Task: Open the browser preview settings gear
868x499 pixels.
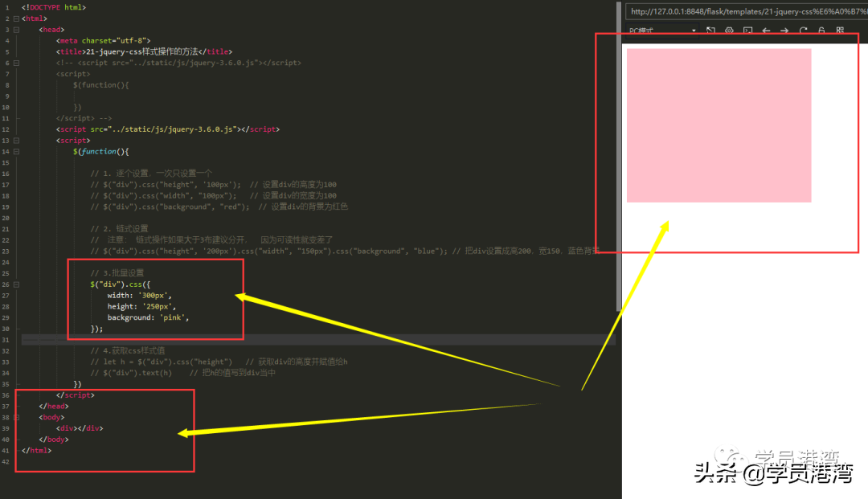Action: tap(729, 31)
